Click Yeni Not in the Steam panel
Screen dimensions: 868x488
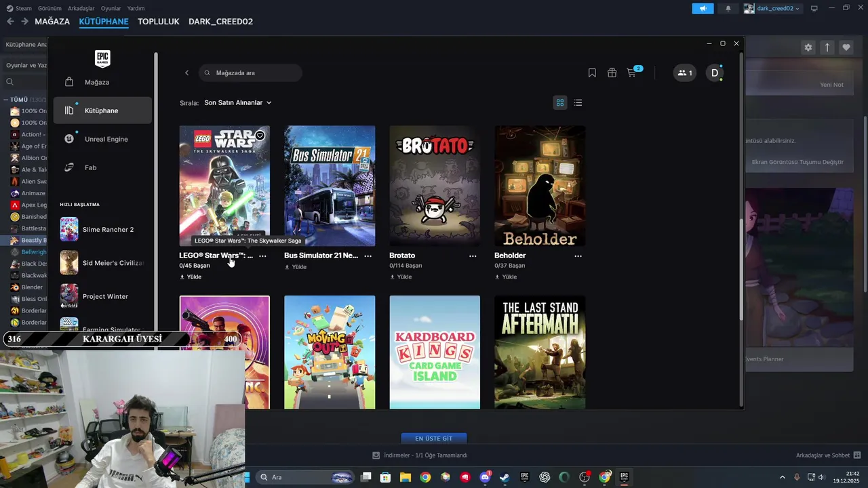pyautogui.click(x=831, y=85)
